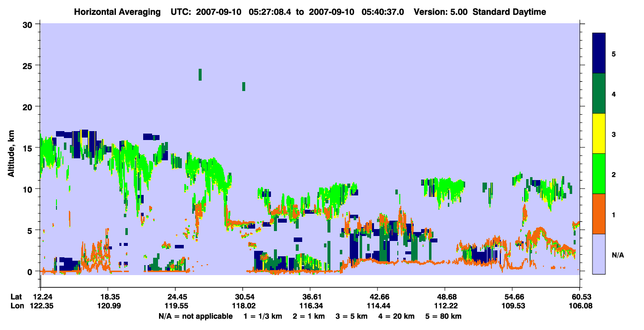The width and height of the screenshot is (644, 330).
Task: Click legend text '4 = 20 km'
Action: [397, 316]
